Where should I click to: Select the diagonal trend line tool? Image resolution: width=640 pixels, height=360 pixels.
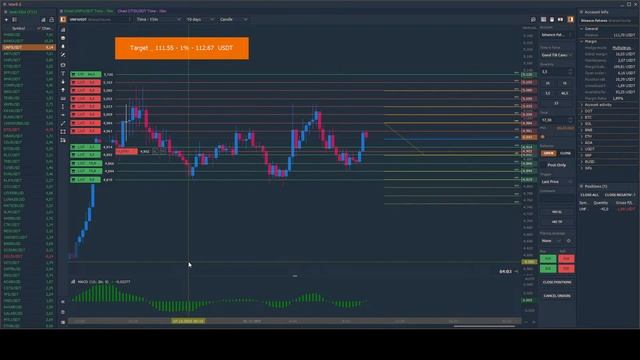[x=63, y=123]
